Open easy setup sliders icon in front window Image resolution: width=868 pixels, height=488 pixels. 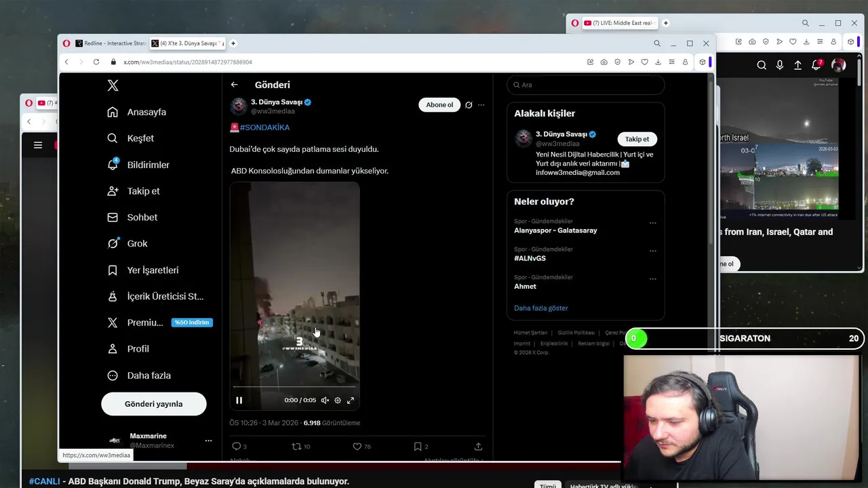point(671,62)
